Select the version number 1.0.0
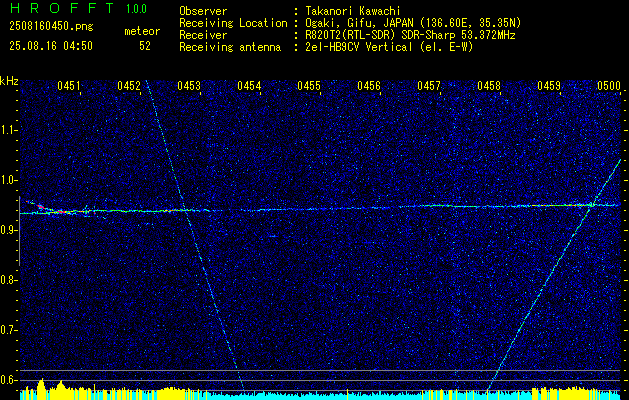Screen dimensions: 629x400 [x=136, y=9]
